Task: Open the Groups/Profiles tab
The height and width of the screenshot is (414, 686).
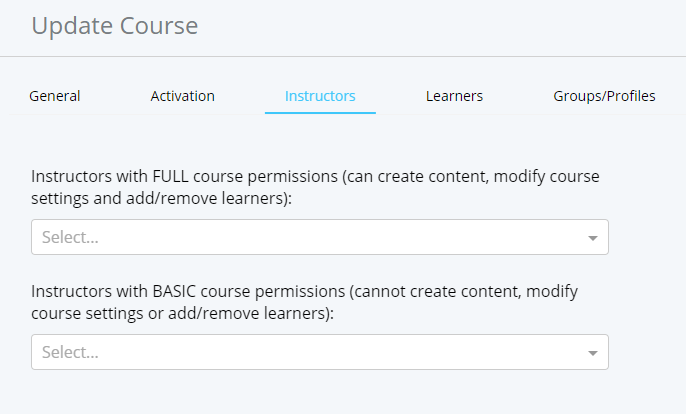Action: tap(604, 96)
